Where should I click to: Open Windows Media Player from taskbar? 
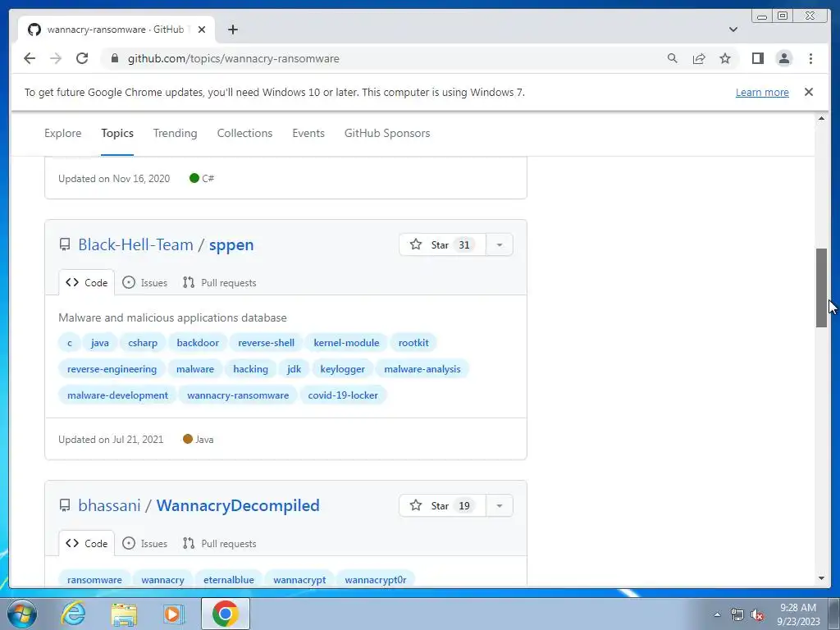(173, 614)
